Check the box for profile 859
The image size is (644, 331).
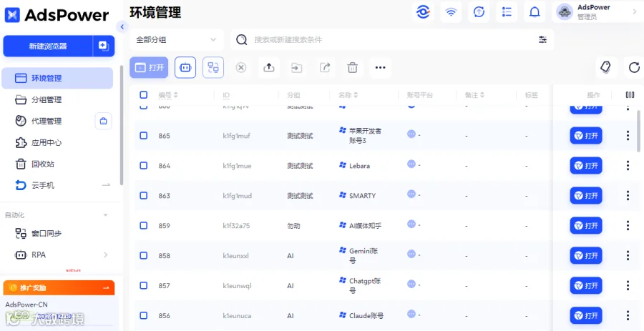143,225
